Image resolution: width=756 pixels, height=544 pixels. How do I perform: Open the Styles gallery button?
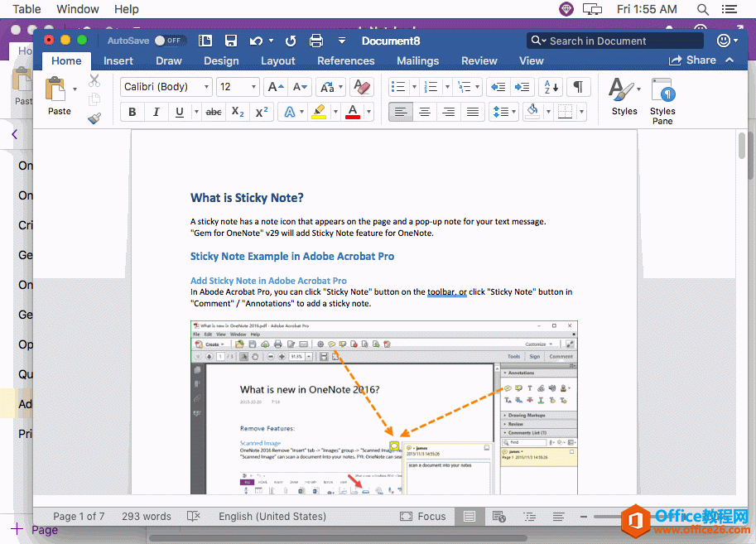(x=624, y=96)
